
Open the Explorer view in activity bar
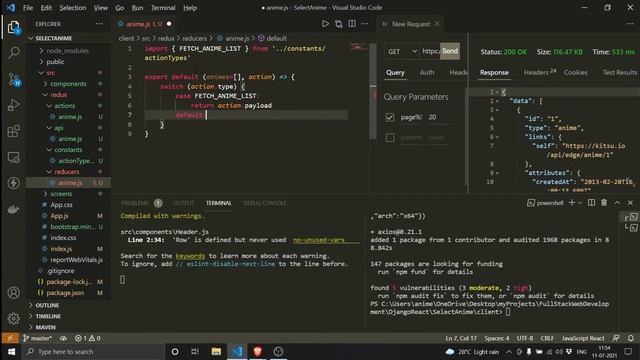point(13,28)
